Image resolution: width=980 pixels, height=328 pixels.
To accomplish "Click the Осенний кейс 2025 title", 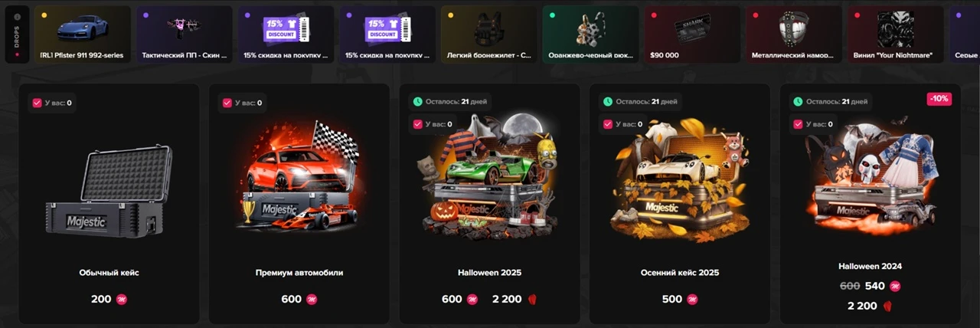I will (679, 272).
